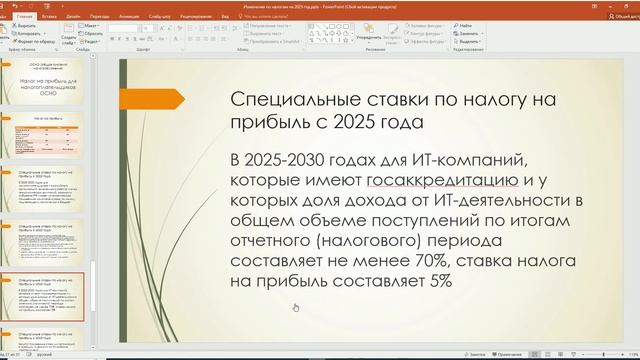Click the Tell me search box
The image size is (640, 360).
(263, 17)
